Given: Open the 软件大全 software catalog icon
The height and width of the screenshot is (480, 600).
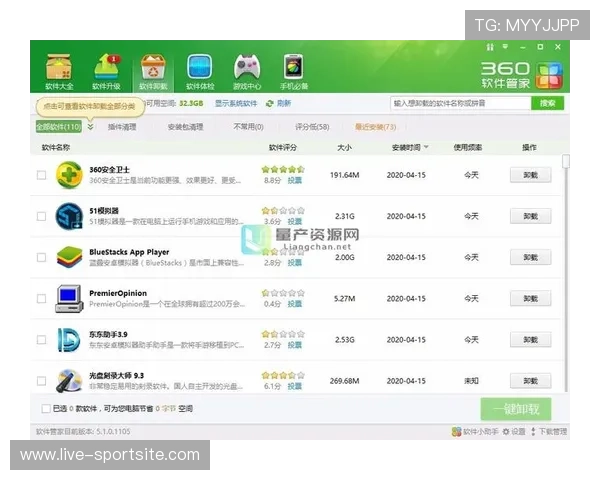Looking at the screenshot, I should (x=59, y=72).
